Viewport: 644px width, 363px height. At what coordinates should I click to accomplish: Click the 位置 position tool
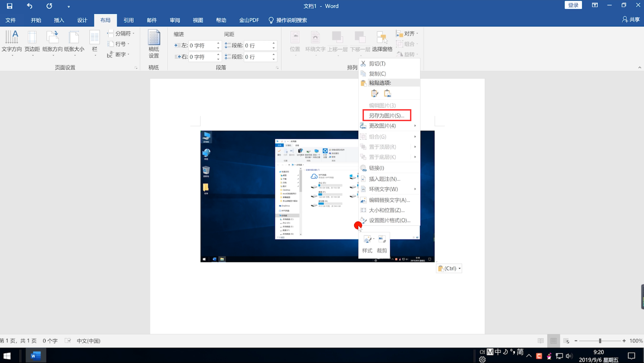[295, 44]
